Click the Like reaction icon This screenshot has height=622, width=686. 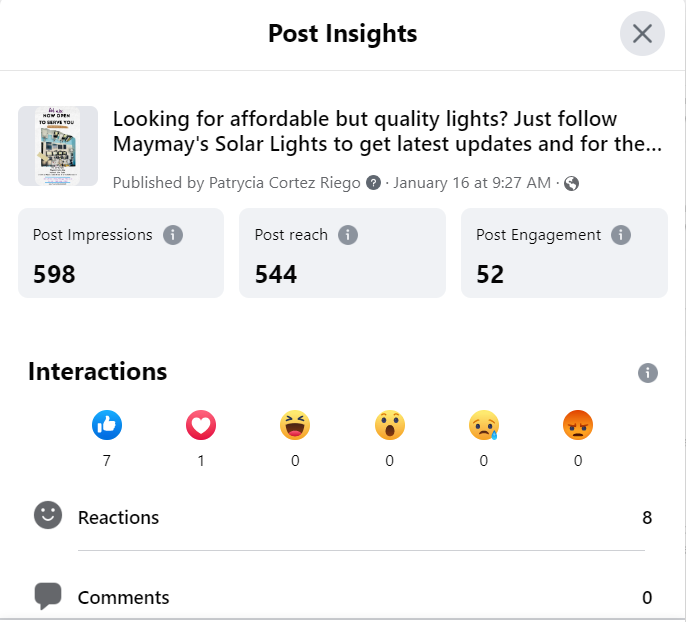click(107, 426)
